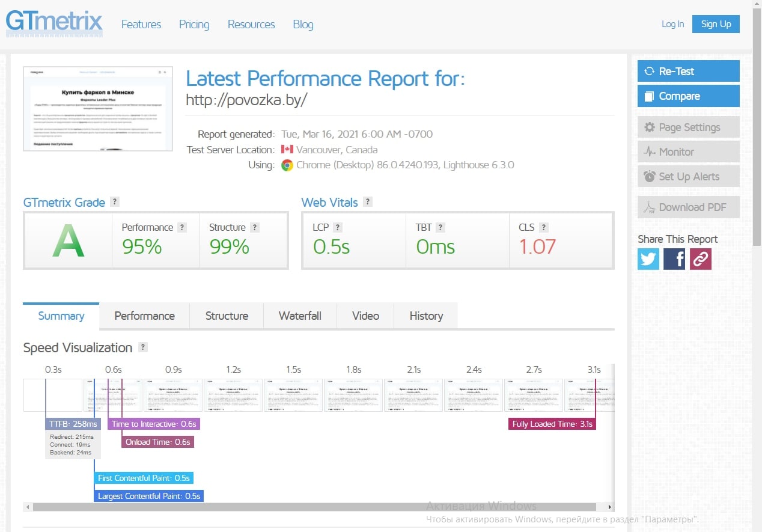Open the Video tab

click(x=365, y=316)
